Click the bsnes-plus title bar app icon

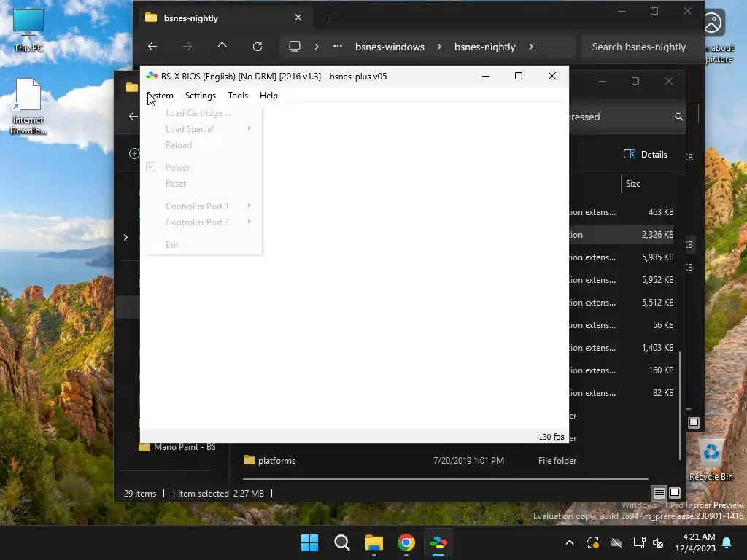point(152,76)
